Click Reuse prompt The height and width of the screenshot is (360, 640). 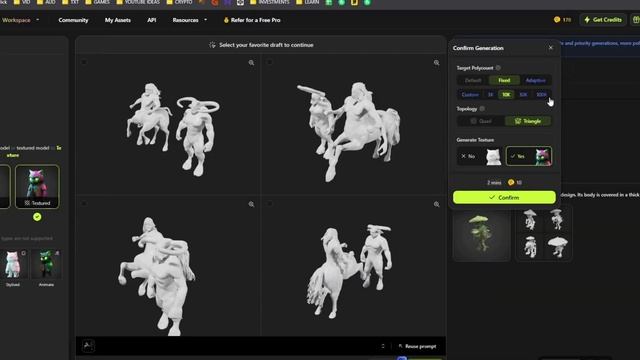[x=417, y=346]
